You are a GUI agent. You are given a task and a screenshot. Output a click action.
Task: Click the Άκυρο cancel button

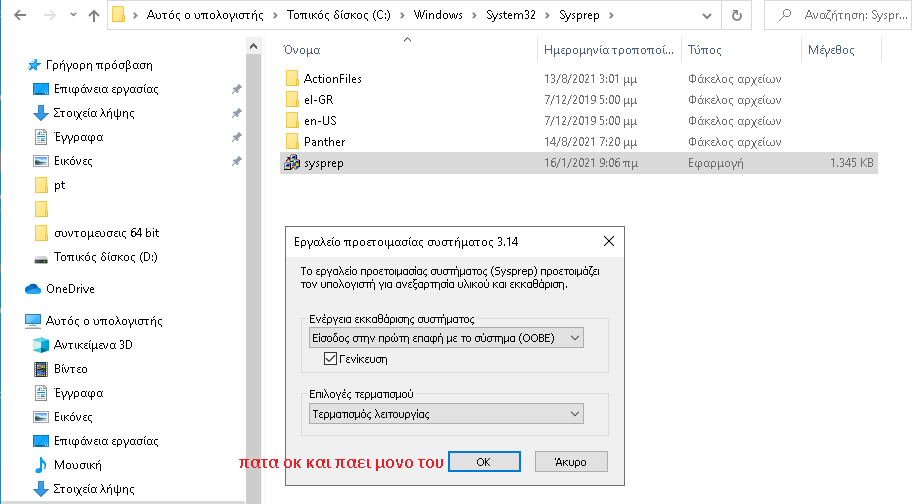click(573, 462)
